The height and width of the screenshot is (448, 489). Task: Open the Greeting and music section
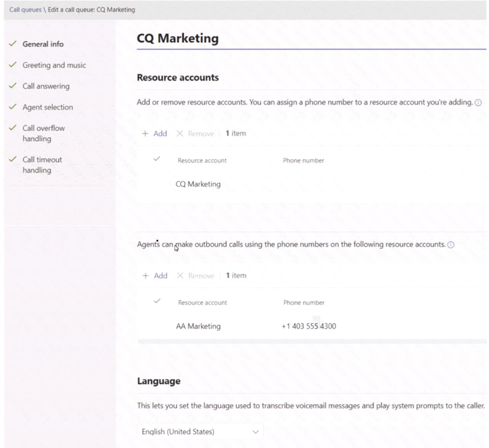click(54, 65)
